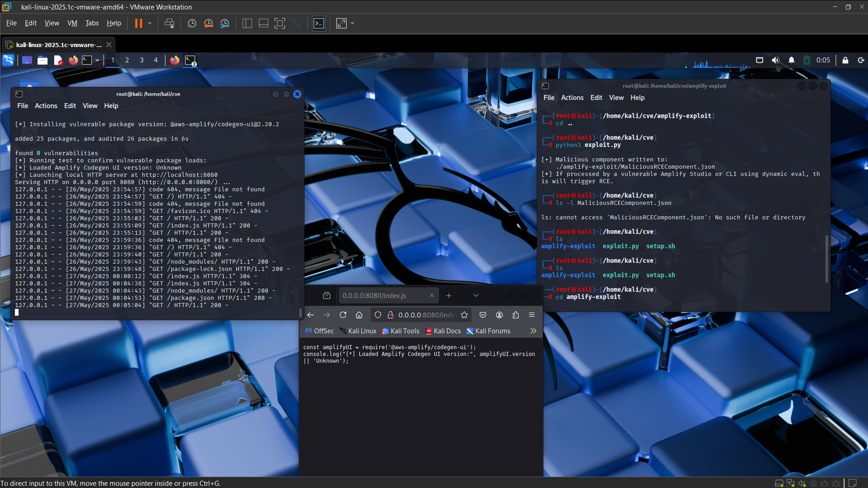Image resolution: width=868 pixels, height=488 pixels.
Task: Click the amplify-exploit terminal scrollbar
Action: pyautogui.click(x=827, y=259)
